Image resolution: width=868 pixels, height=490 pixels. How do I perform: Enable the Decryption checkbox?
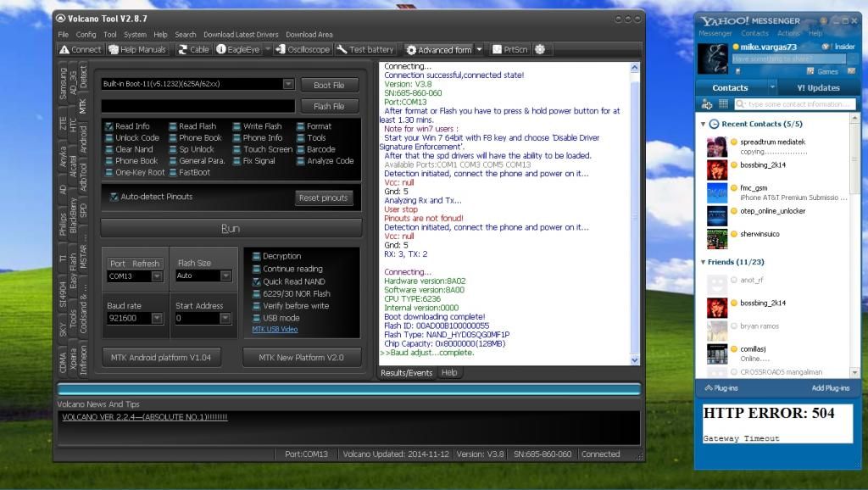coord(256,256)
